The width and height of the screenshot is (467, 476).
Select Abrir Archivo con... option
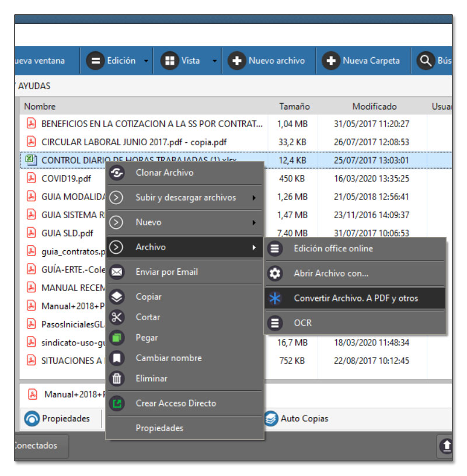[x=355, y=274]
